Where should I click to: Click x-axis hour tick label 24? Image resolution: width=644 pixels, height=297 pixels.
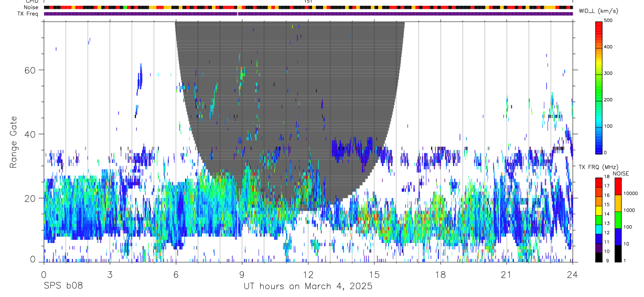(x=573, y=275)
